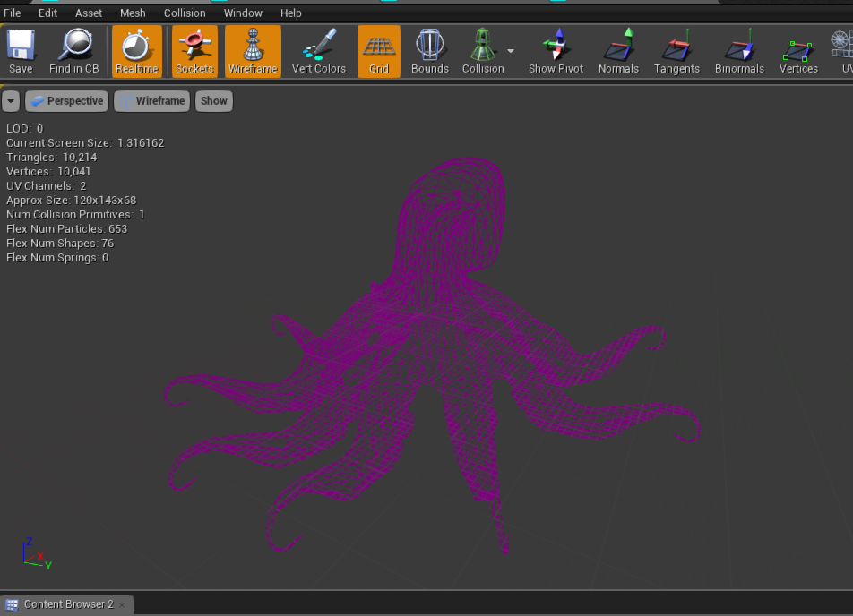Show mesh Normals
853x616 pixels.
(x=618, y=52)
